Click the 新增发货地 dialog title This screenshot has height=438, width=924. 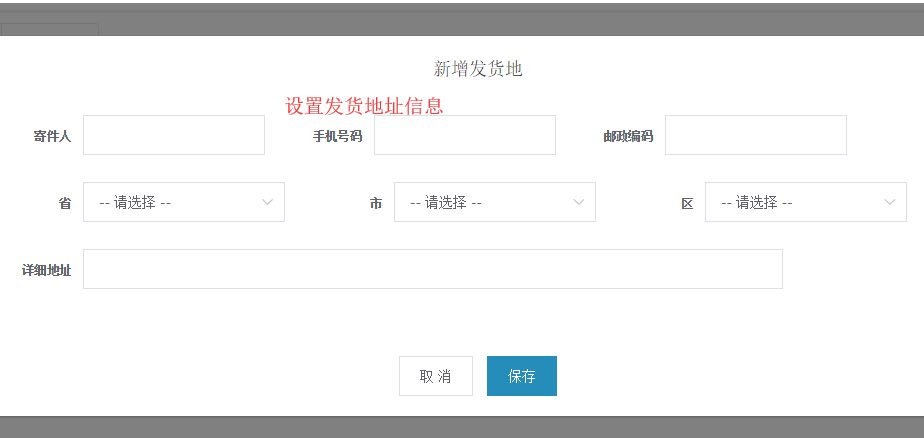click(478, 70)
